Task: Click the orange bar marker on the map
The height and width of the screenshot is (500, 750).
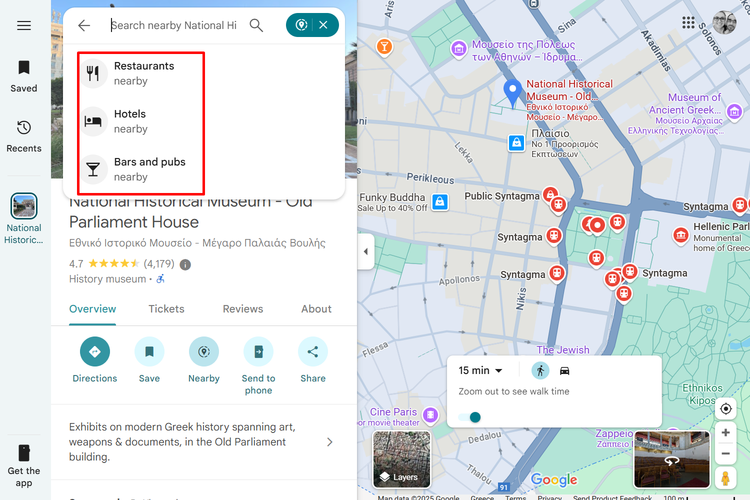Action: click(384, 47)
